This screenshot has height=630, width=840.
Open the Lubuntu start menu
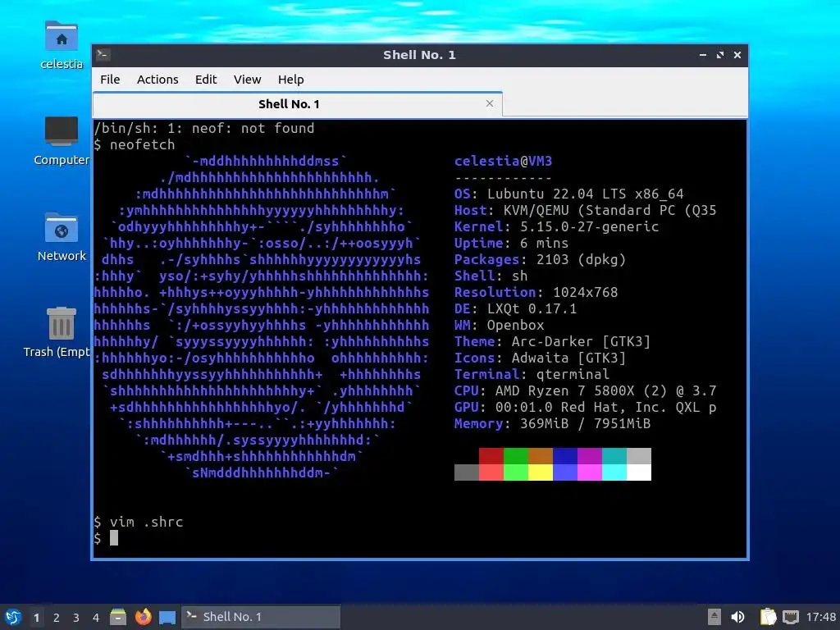click(13, 617)
